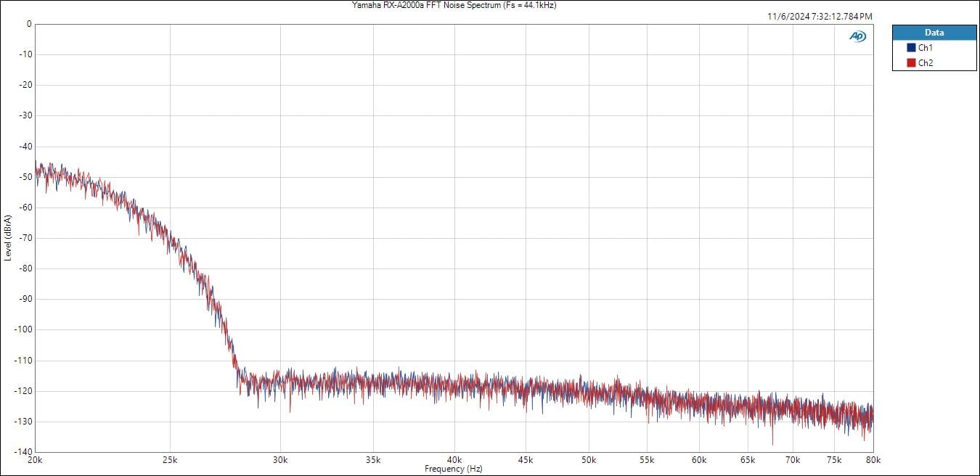The width and height of the screenshot is (980, 476).
Task: Click the graph title Yamaha RX-A2000a FFT Noise Spectrum
Action: 454,5
